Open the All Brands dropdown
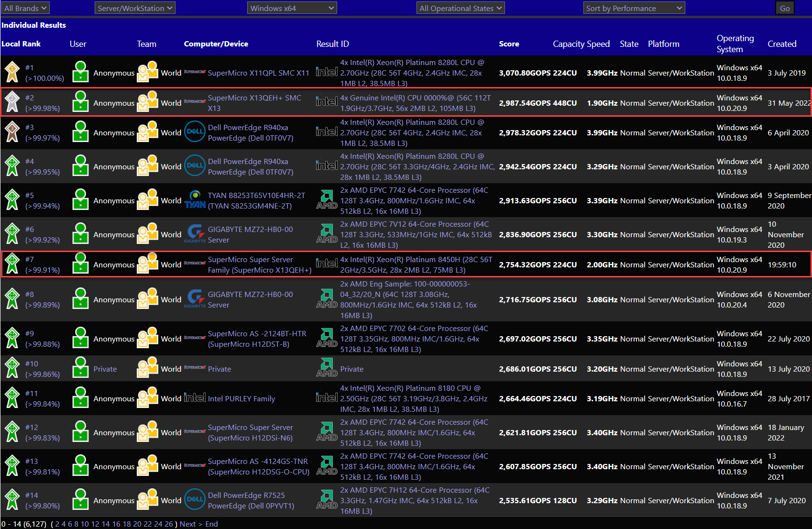 (25, 8)
